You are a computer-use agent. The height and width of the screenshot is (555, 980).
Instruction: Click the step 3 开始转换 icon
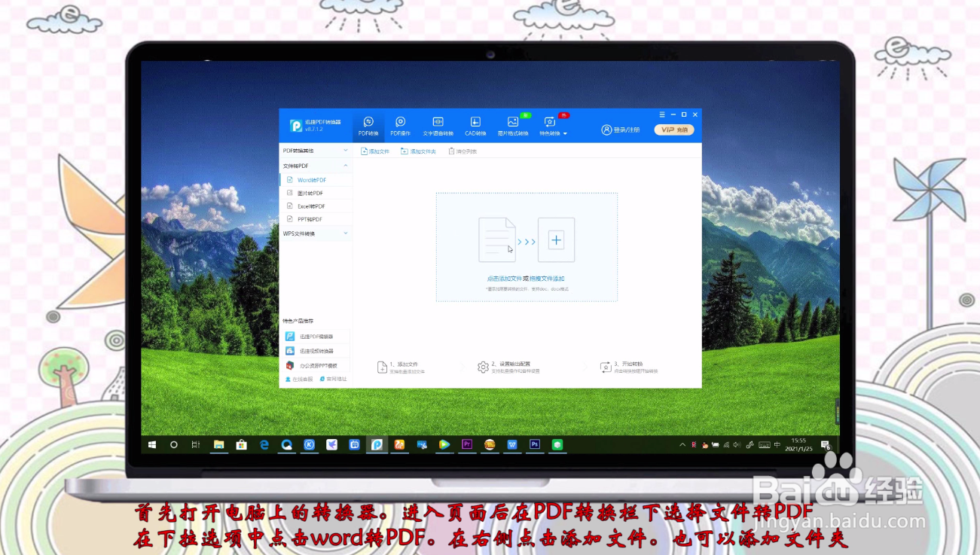tap(606, 367)
